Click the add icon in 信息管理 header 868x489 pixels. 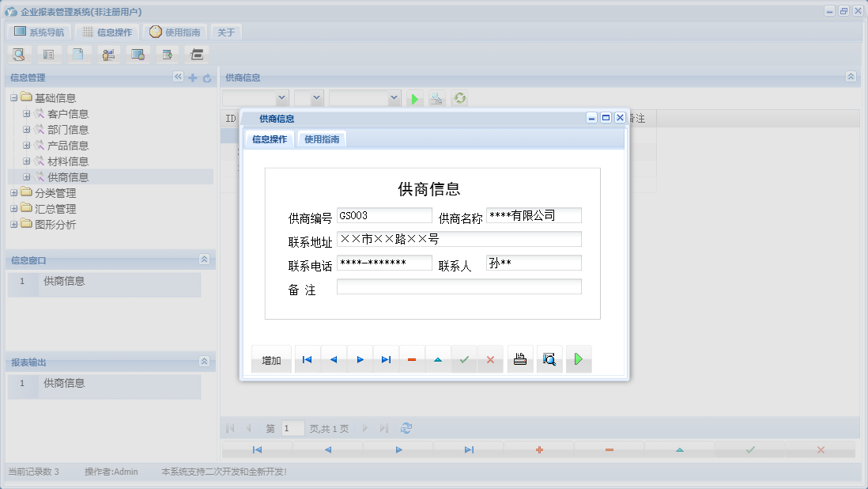click(x=193, y=78)
